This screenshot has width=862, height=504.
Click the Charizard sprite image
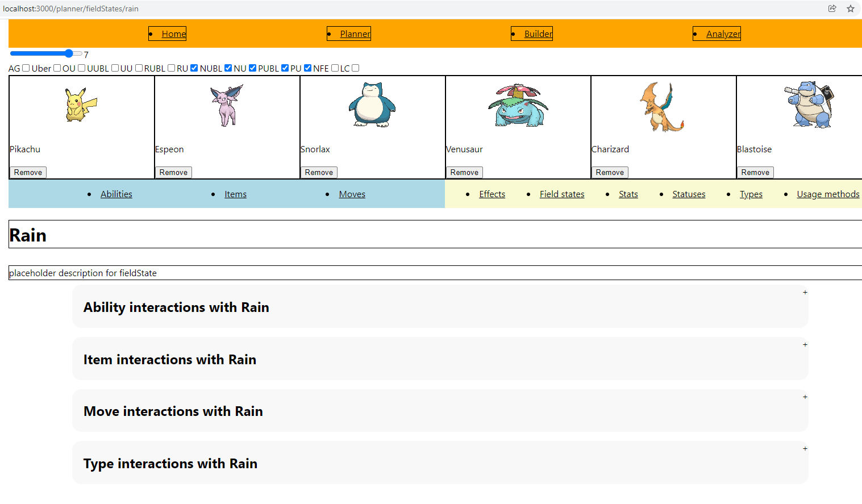coord(662,107)
